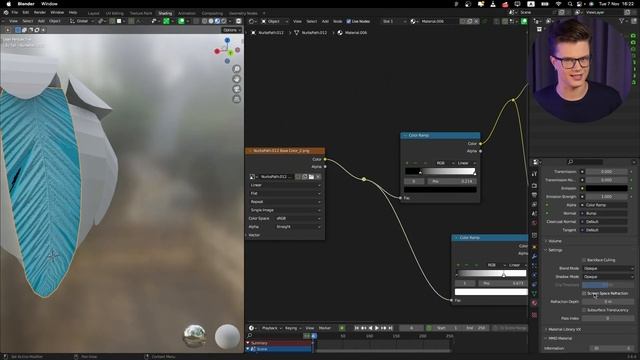Image resolution: width=640 pixels, height=360 pixels.
Task: Collapse the upper Color Ramp node header
Action: click(405, 135)
